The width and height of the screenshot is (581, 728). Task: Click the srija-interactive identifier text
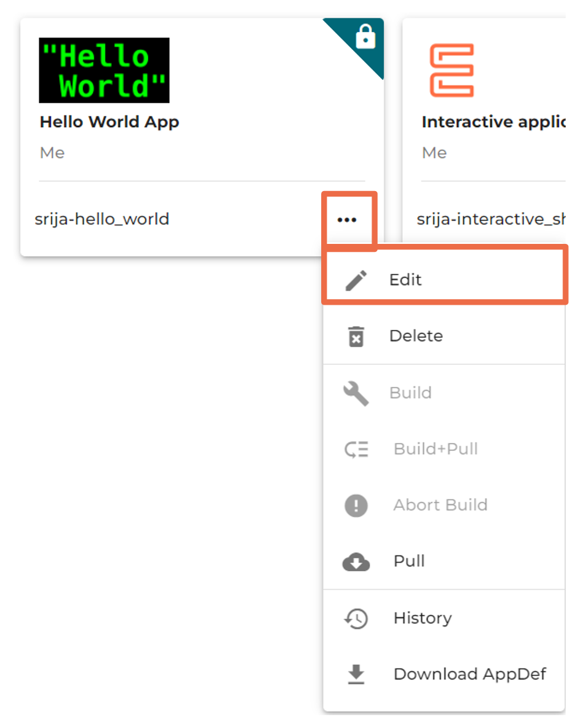(x=491, y=219)
